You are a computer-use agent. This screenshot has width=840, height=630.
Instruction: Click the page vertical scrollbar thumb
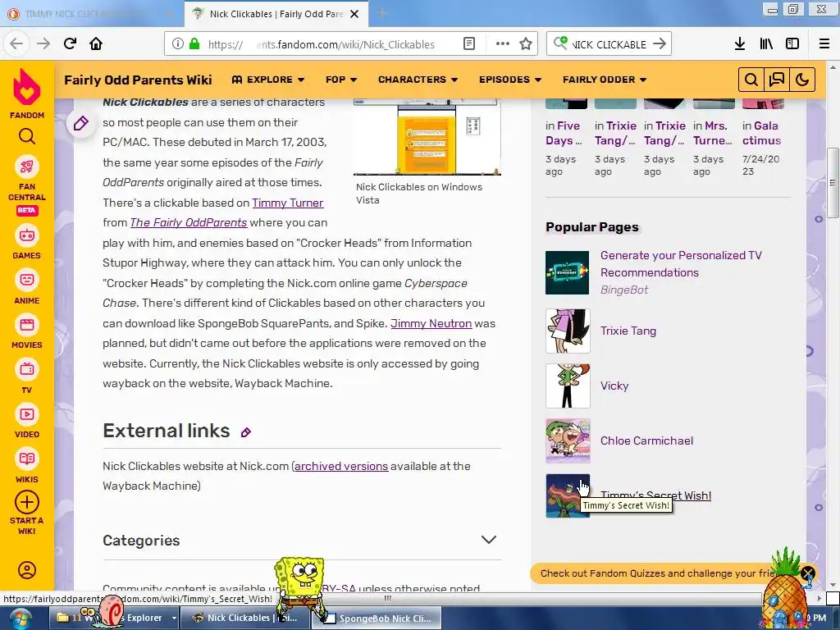(x=832, y=182)
